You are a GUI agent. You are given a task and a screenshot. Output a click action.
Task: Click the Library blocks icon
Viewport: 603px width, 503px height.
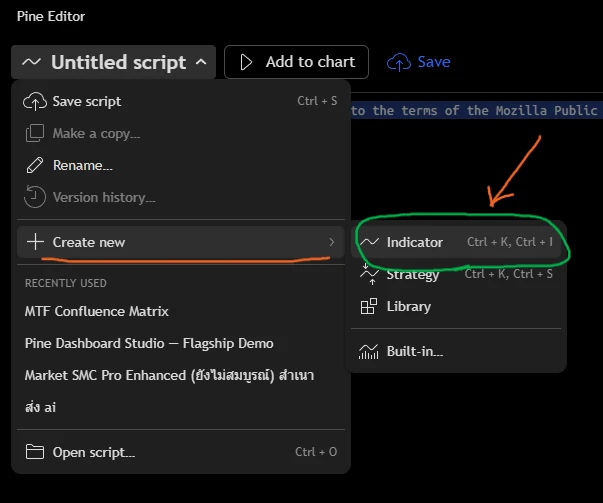coord(369,306)
